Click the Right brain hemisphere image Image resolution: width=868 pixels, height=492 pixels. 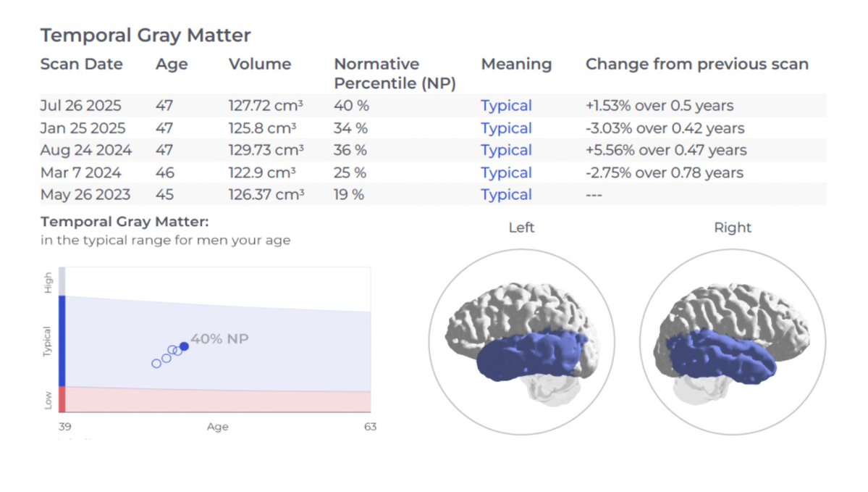(x=733, y=342)
